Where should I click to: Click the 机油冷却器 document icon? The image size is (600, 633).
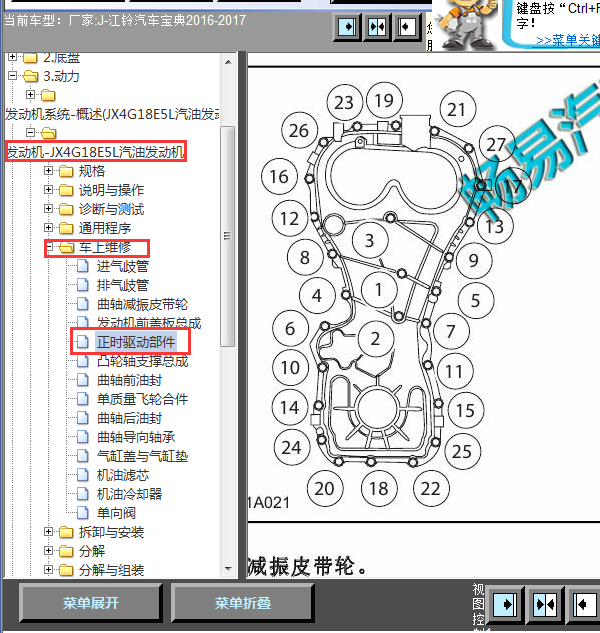tap(83, 494)
